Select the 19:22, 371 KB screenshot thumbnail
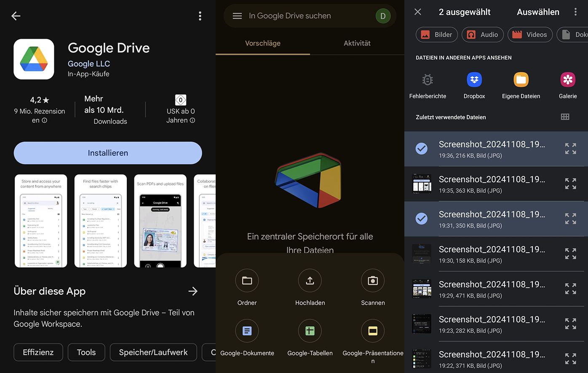 click(x=422, y=359)
